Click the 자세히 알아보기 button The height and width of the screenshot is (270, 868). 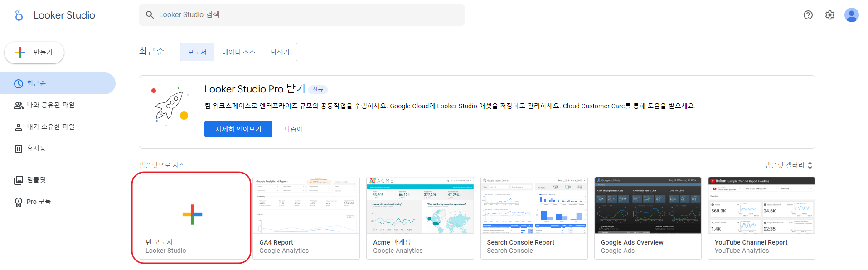[238, 129]
